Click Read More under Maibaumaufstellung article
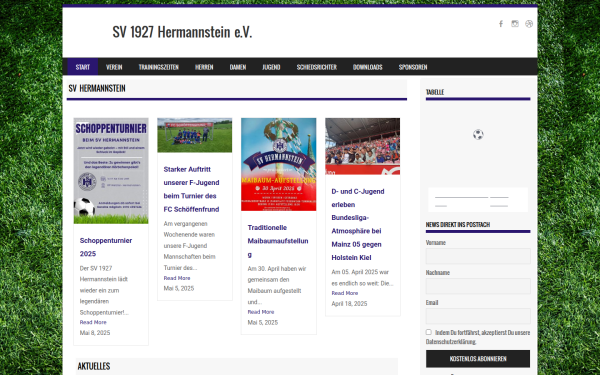Viewport: 600px width, 375px height. pos(261,312)
